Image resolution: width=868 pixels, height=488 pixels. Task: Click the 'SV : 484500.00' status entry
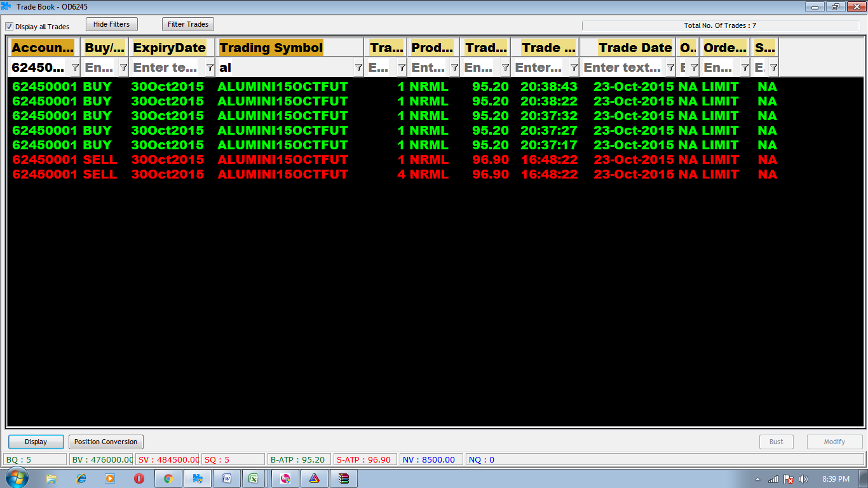pyautogui.click(x=167, y=459)
